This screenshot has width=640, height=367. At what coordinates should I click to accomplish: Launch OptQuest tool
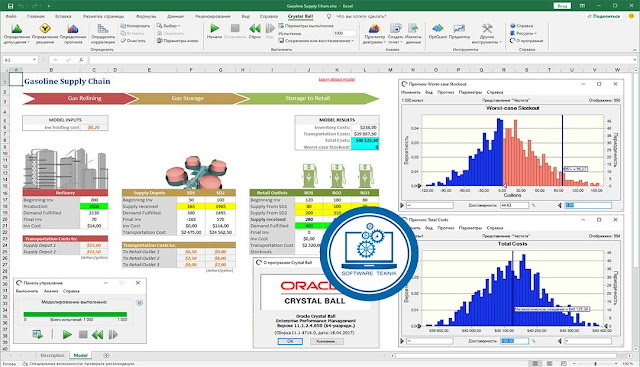[x=438, y=28]
